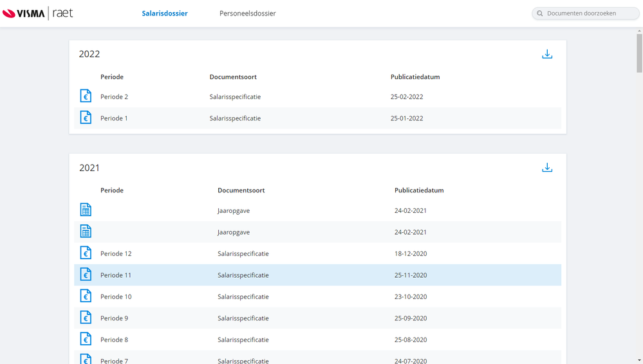This screenshot has width=643, height=364.
Task: Open the Periode 12 euro document icon
Action: tap(86, 253)
